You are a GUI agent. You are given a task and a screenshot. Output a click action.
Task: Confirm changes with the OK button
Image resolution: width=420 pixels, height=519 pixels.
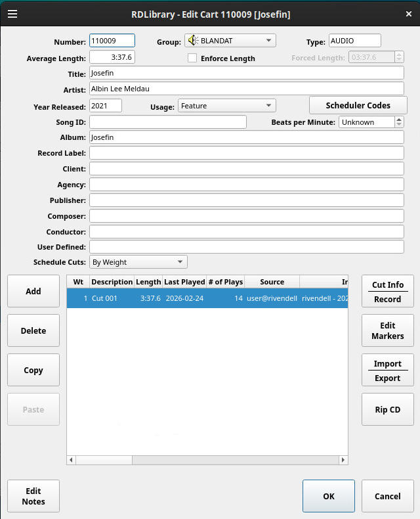329,496
